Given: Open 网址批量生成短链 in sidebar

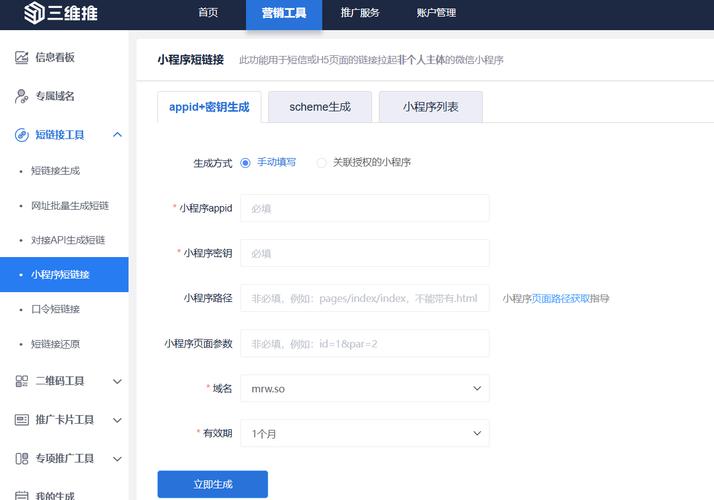Looking at the screenshot, I should (x=70, y=205).
